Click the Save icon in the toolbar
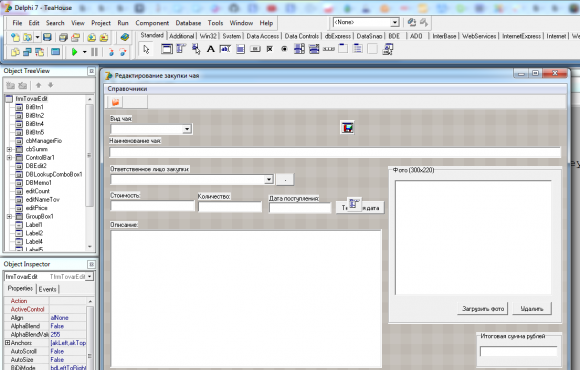 47,37
